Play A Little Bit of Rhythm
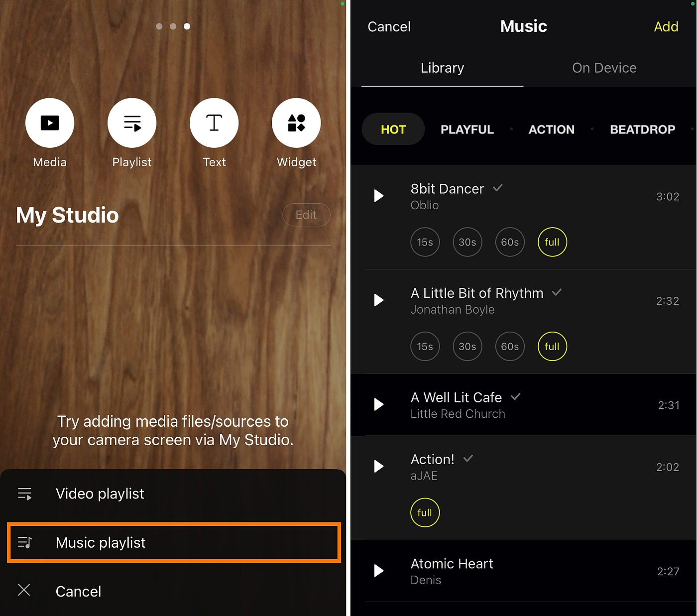The height and width of the screenshot is (616, 697). click(379, 300)
